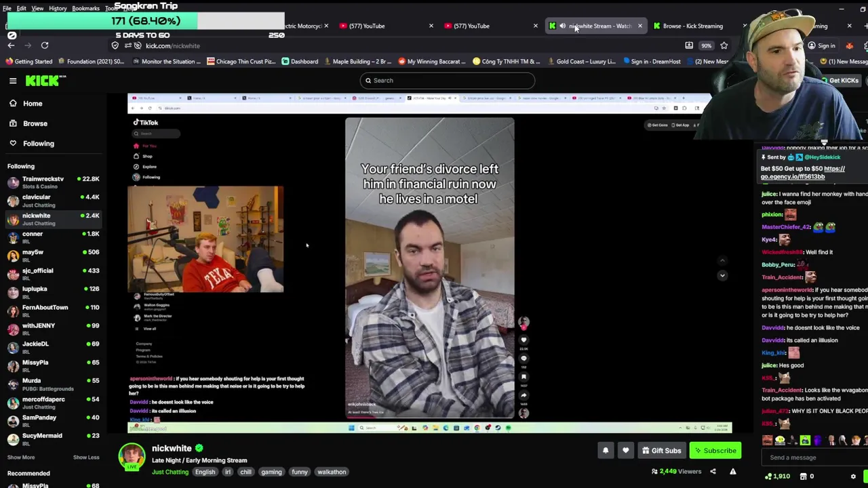
Task: Open sjc_official channel from sidebar
Action: tap(53, 274)
